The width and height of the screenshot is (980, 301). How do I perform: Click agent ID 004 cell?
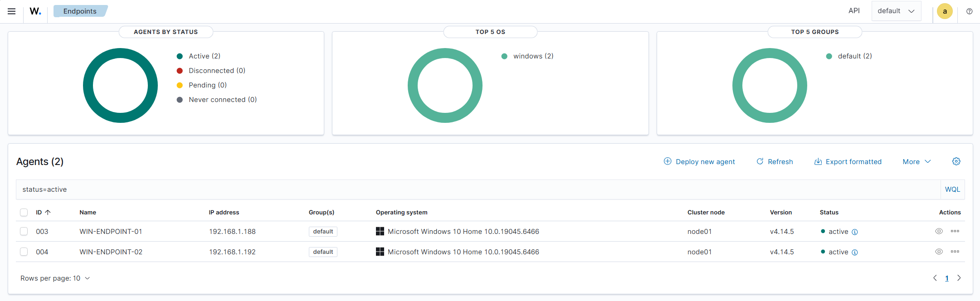click(42, 252)
